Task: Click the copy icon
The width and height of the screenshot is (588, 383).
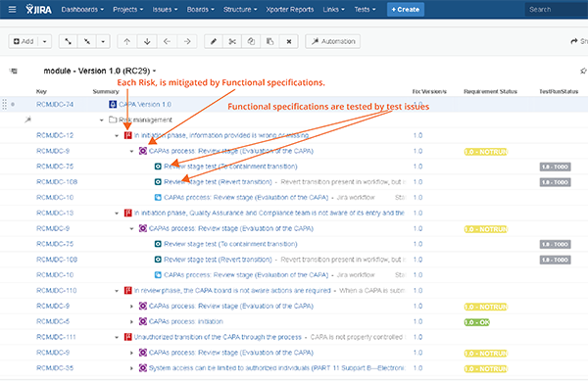Action: (x=251, y=41)
